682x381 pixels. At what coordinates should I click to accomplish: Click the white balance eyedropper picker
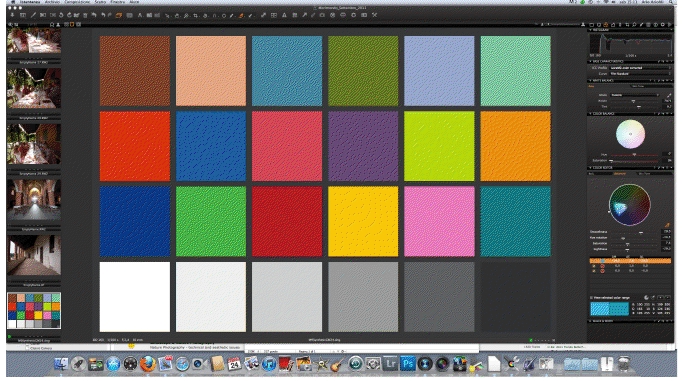click(669, 95)
